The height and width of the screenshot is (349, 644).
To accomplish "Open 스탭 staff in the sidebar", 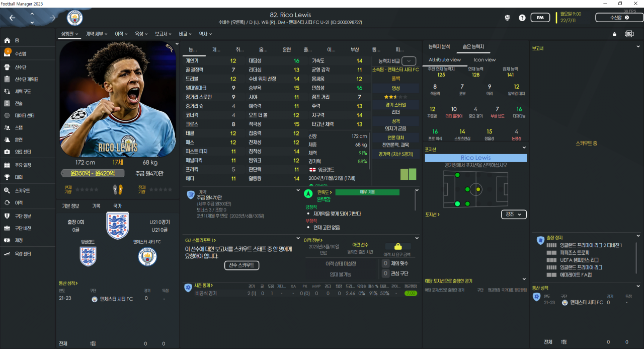I will [28, 127].
